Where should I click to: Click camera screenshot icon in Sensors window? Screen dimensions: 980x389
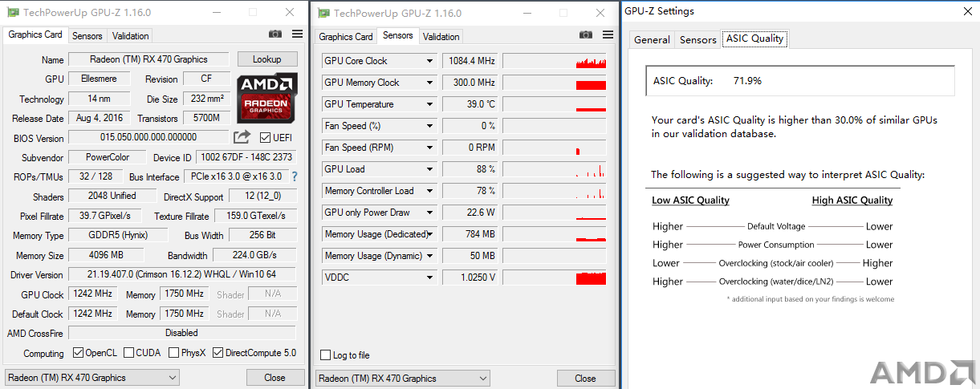click(x=586, y=34)
